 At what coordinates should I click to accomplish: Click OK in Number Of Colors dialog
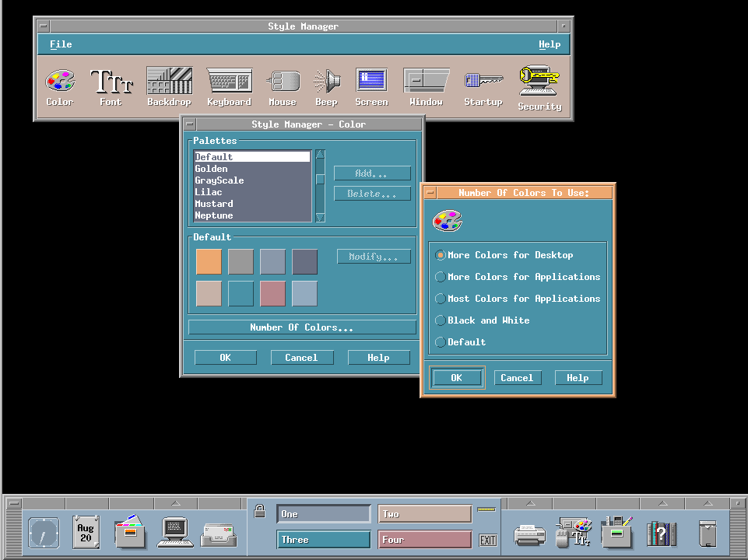click(x=457, y=378)
